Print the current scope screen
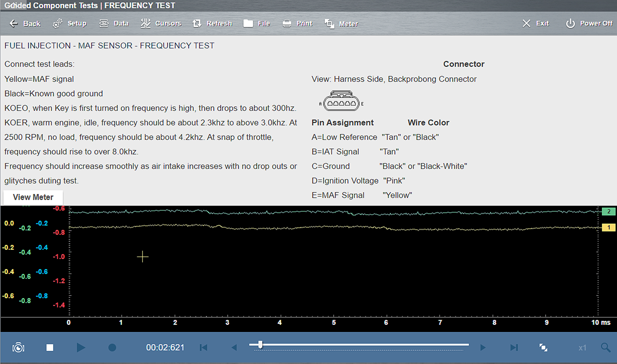This screenshot has height=364, width=617. [x=287, y=24]
